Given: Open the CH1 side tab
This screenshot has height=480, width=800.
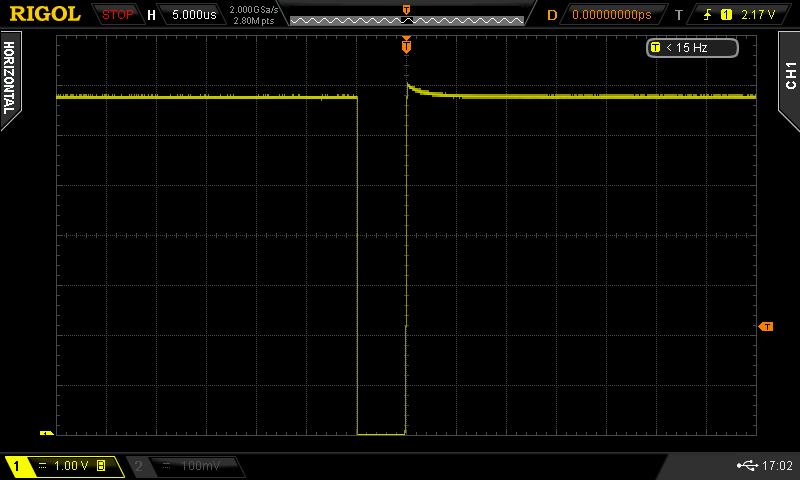Looking at the screenshot, I should coord(789,73).
